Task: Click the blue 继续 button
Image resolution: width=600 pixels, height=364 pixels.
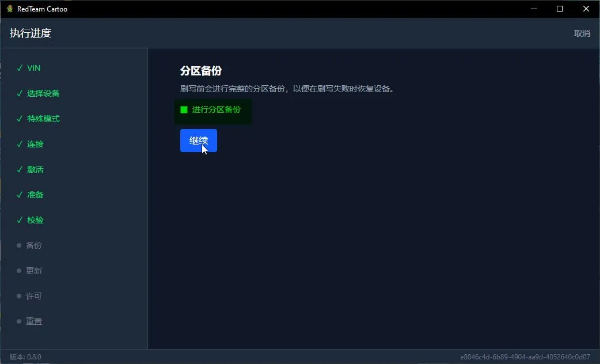Action: pyautogui.click(x=199, y=141)
